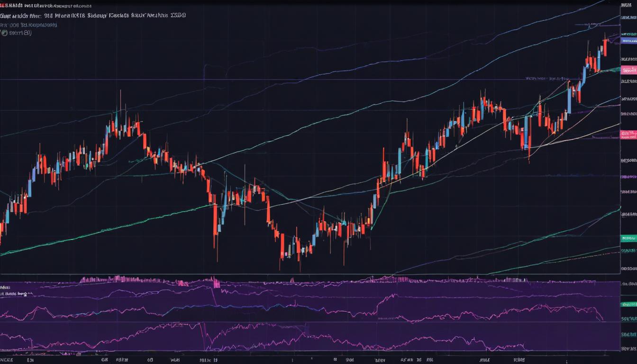The height and width of the screenshot is (364, 637).
Task: Select the highlighted price flag midway down the axis
Action: coord(628,134)
